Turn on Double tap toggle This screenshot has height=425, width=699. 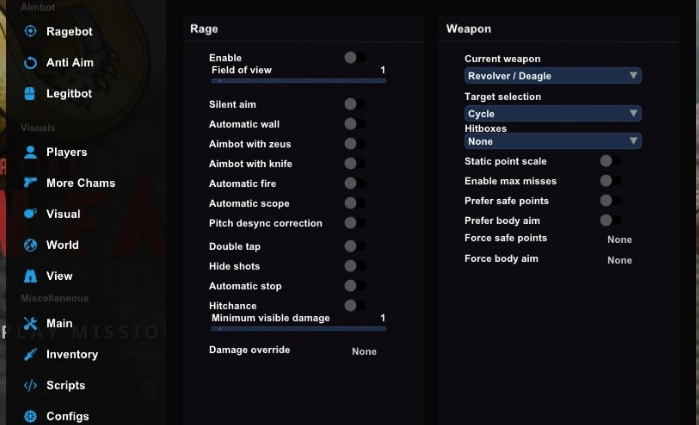[x=354, y=246]
